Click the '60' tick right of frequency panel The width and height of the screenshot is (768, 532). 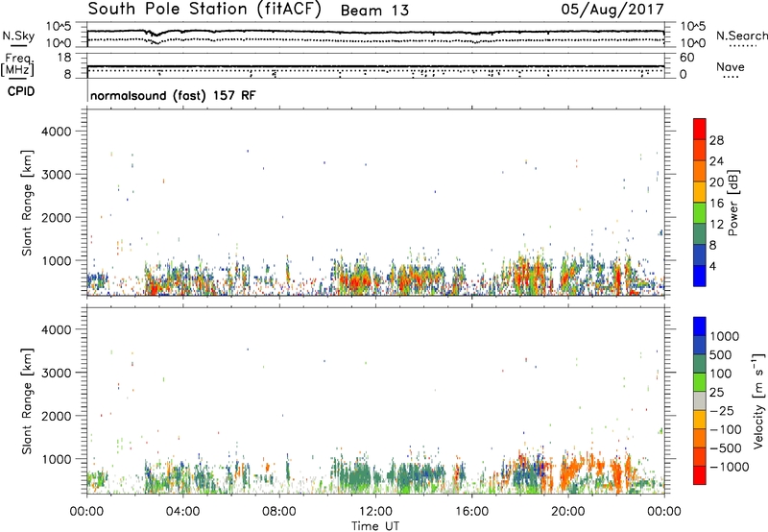click(x=687, y=58)
